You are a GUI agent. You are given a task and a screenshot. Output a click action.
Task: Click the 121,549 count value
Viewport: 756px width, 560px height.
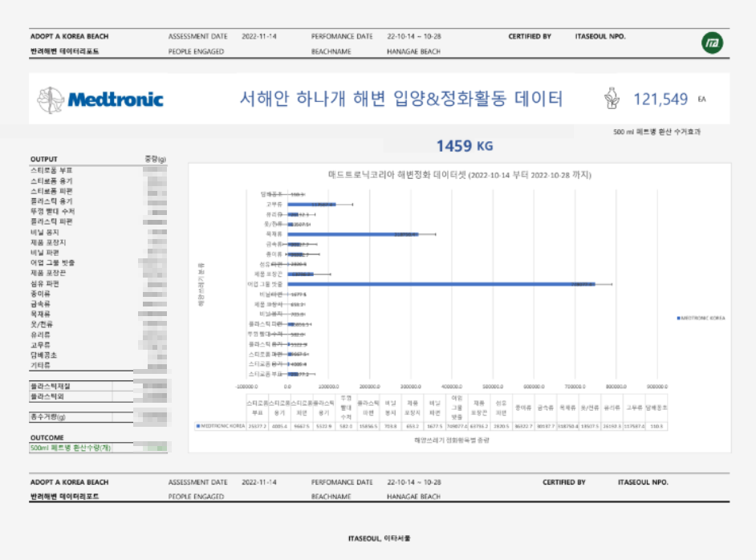point(660,99)
